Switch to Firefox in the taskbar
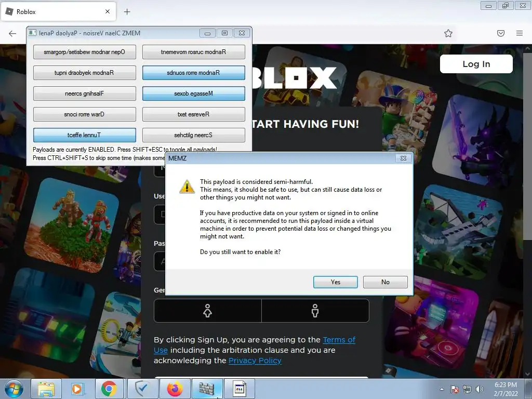This screenshot has width=532, height=399. click(175, 389)
